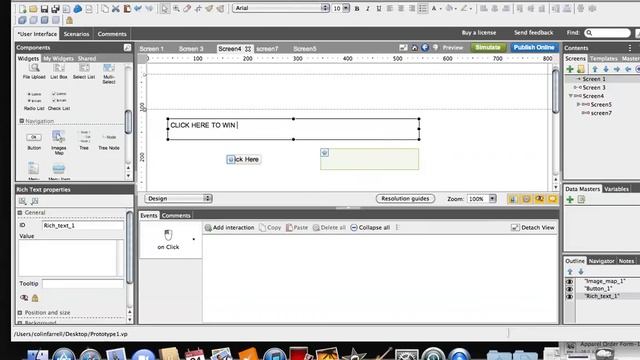This screenshot has width=640, height=360.
Task: Select the arrow selection tool
Action: 164,8
